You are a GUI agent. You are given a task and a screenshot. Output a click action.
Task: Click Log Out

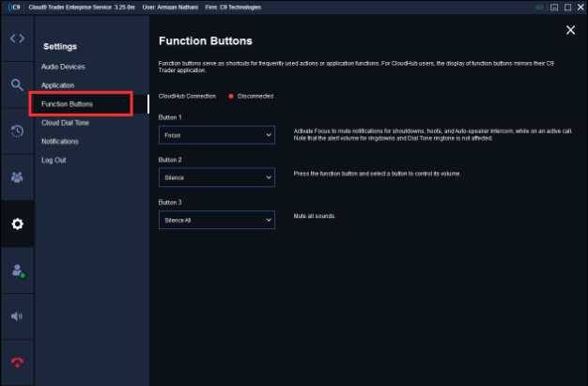[x=54, y=161]
